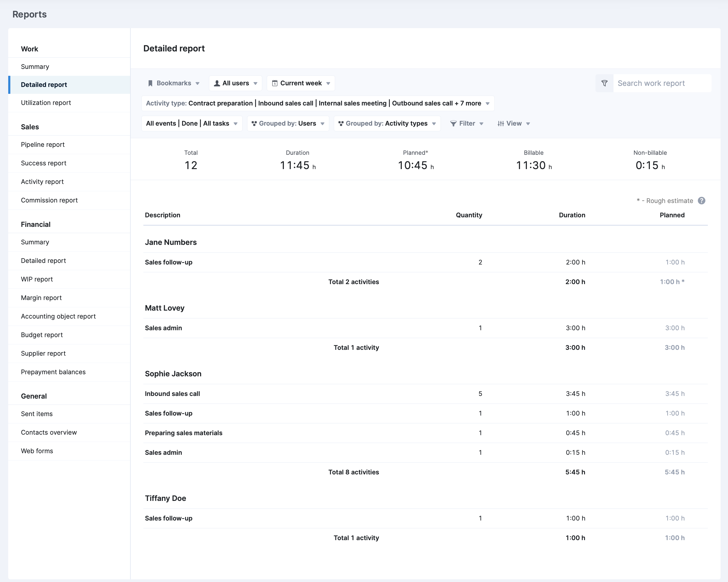Open the Filter dropdown arrow
Viewport: 728px width, 582px height.
point(482,124)
